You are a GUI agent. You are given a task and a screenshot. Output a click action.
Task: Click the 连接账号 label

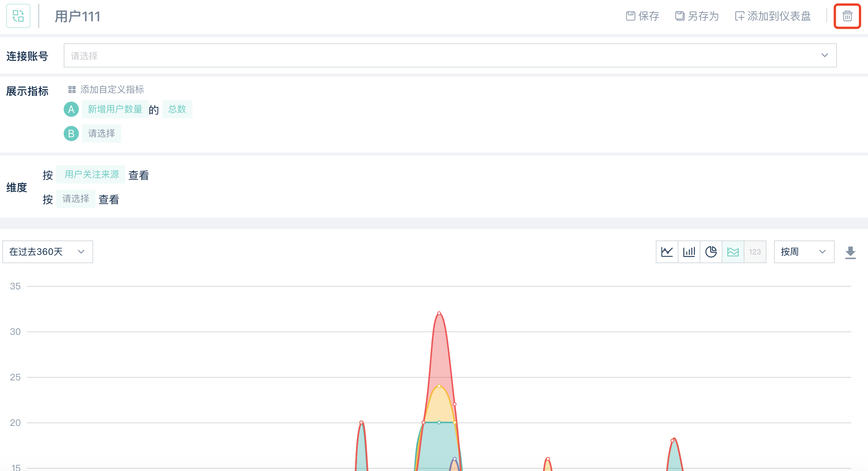point(27,56)
